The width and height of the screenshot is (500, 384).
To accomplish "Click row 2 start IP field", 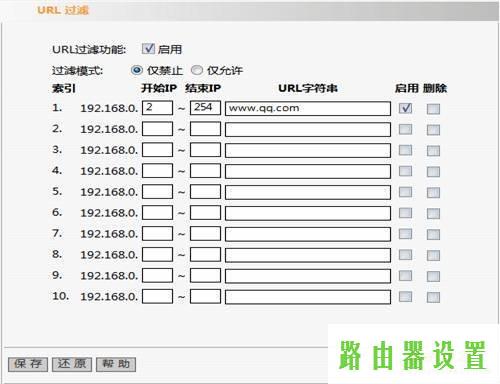I will pyautogui.click(x=157, y=129).
